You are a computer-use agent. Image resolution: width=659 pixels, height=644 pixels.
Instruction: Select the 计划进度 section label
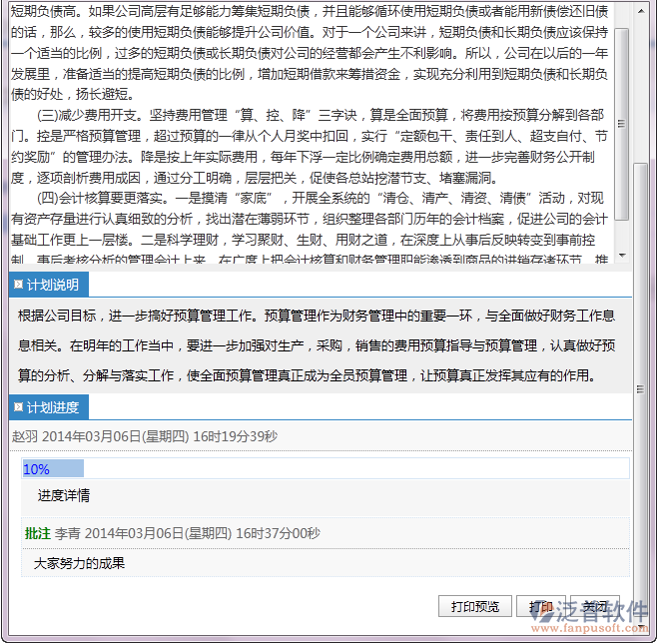point(52,407)
